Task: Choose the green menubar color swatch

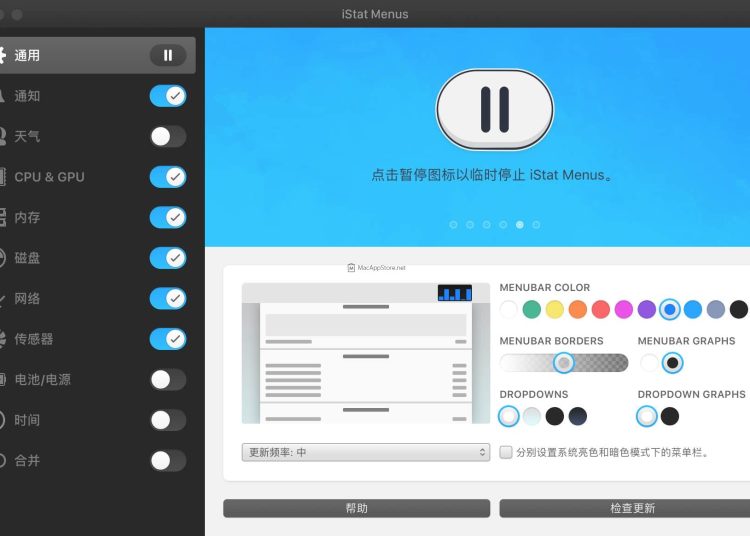Action: point(532,309)
